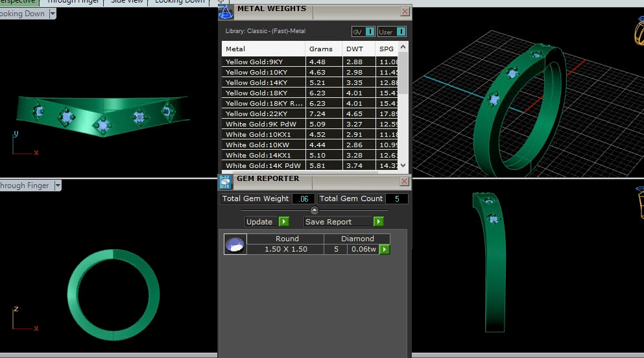Switch to the Through Finger viewport tab
The height and width of the screenshot is (358, 644).
(73, 2)
